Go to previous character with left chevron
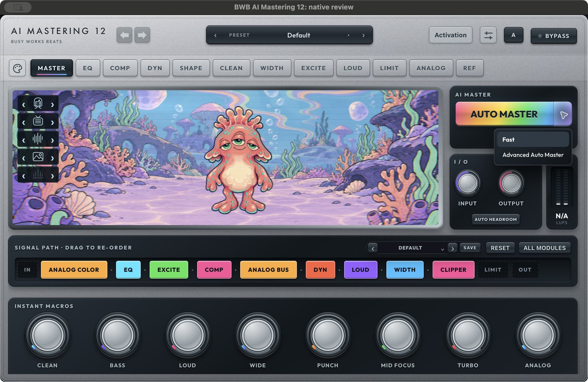Viewport: 588px width, 382px height. (x=24, y=104)
